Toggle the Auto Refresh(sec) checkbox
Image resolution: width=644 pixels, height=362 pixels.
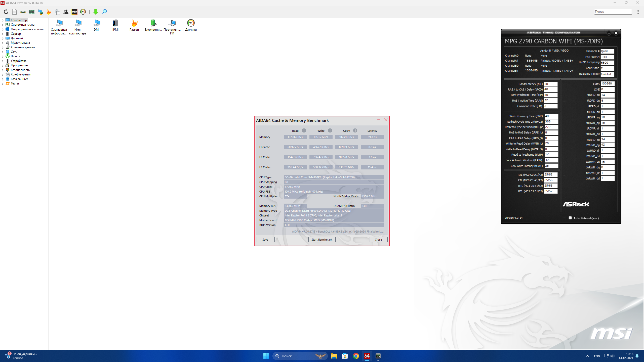click(570, 218)
